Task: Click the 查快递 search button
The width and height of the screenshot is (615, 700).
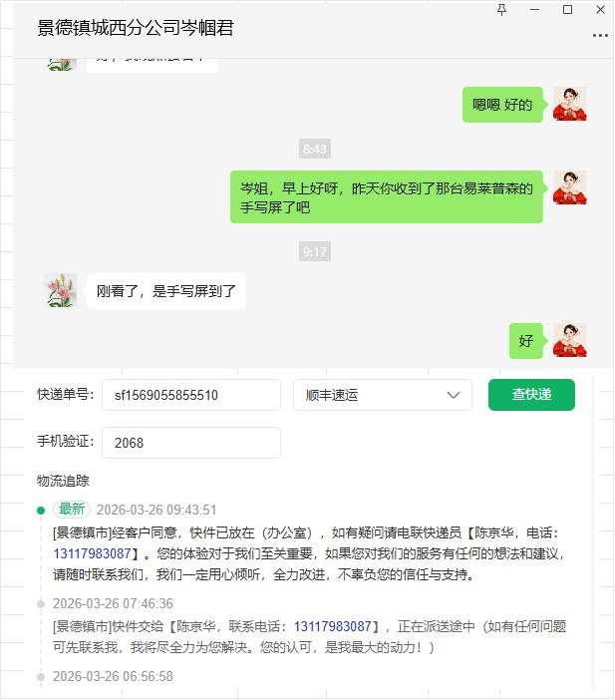Action: [531, 395]
